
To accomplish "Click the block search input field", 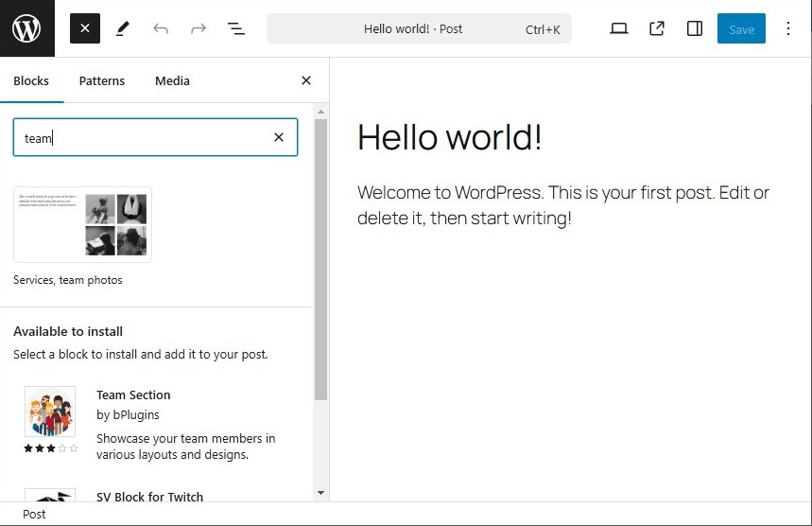I will click(x=142, y=137).
